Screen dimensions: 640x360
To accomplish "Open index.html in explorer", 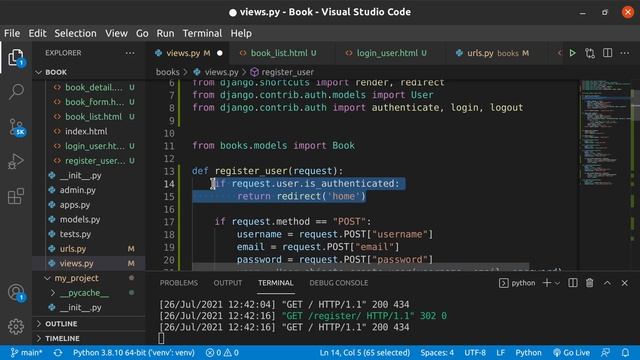I will [89, 131].
